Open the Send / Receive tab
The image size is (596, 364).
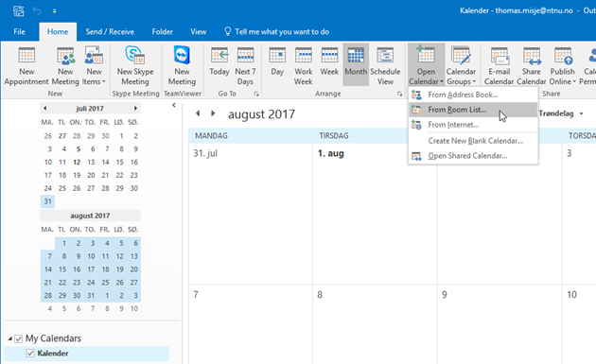pyautogui.click(x=110, y=31)
